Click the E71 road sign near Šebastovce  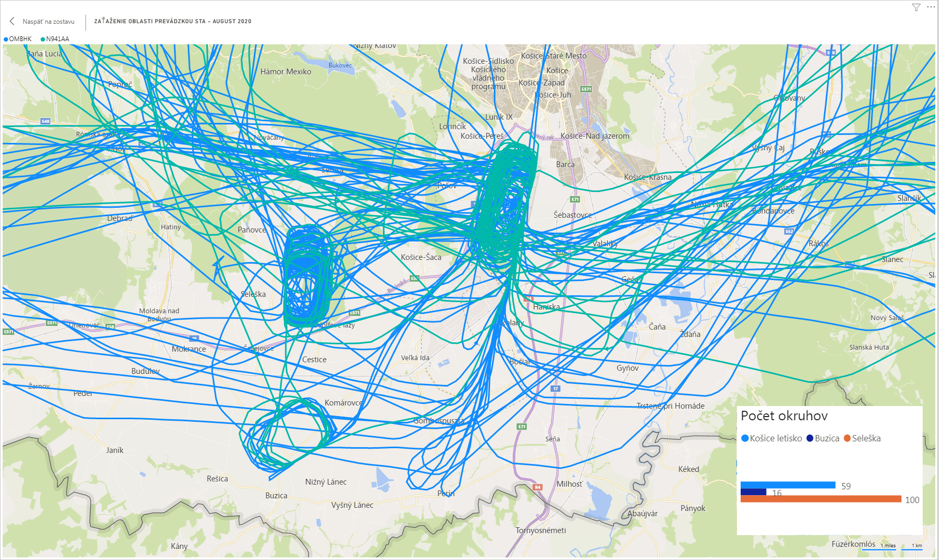click(575, 199)
